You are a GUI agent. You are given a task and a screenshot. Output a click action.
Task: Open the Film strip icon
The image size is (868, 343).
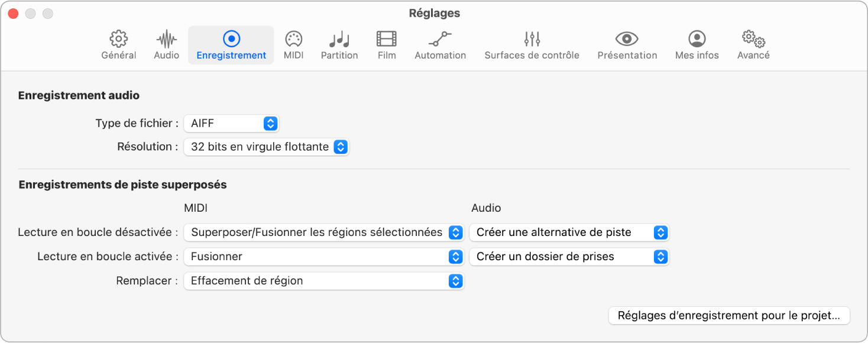click(x=387, y=40)
